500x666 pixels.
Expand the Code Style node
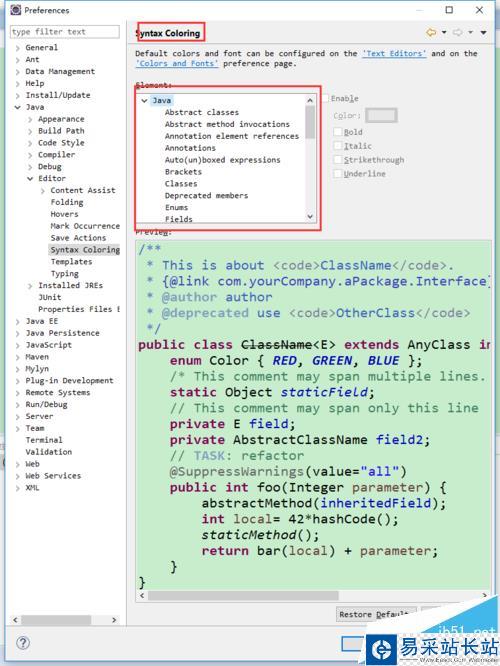(x=30, y=143)
